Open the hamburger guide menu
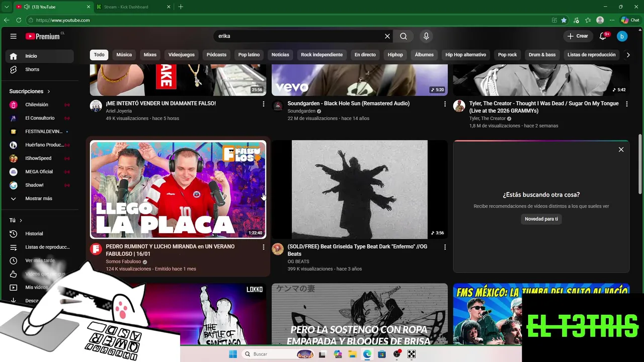 (x=14, y=36)
